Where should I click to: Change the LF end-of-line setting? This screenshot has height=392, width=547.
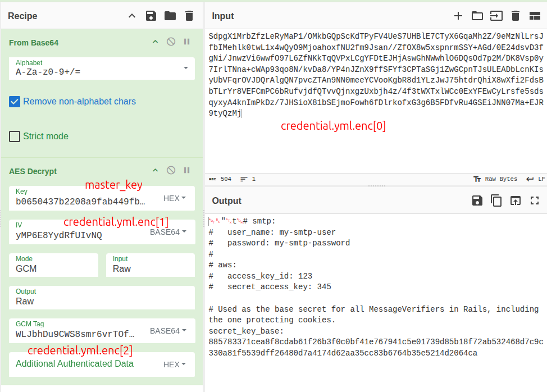point(536,179)
